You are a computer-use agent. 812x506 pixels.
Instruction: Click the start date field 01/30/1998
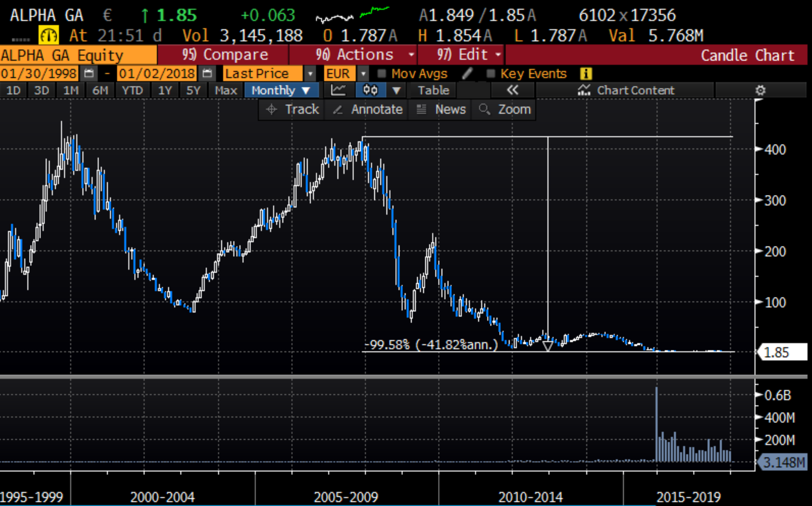tap(39, 74)
